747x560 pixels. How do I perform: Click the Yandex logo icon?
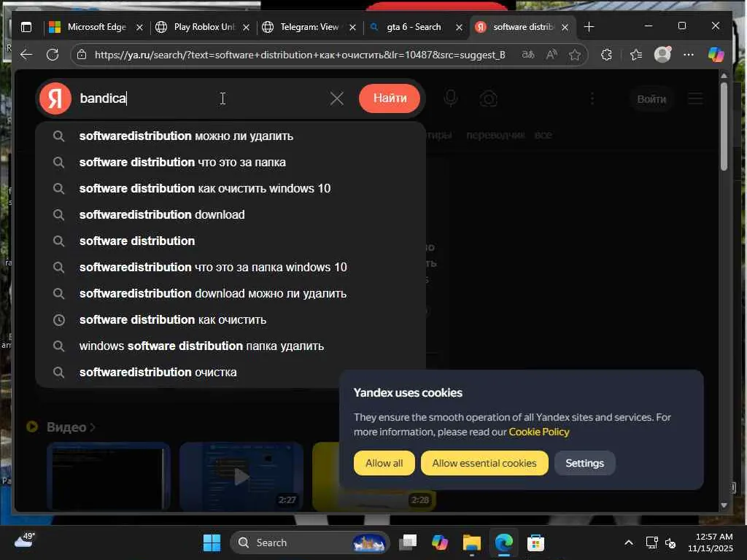(55, 98)
